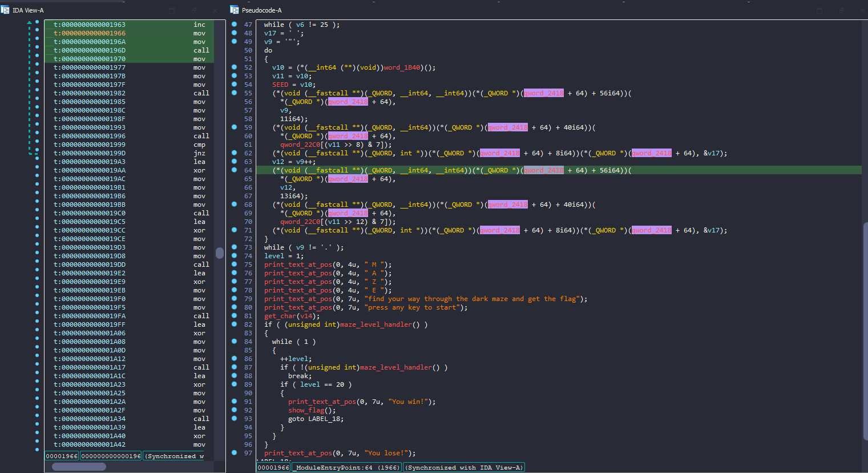The image size is (868, 473).
Task: Toggle breakpoint dot on pseudocode line 74
Action: point(234,256)
